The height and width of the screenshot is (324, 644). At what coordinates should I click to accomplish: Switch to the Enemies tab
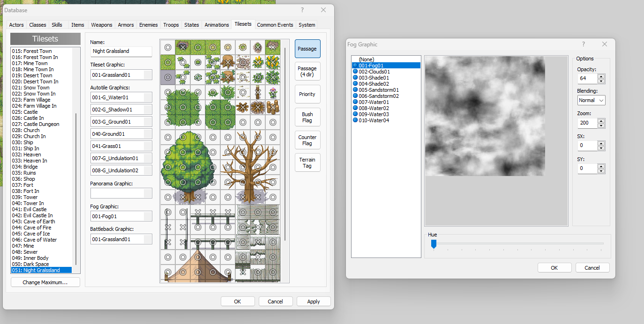148,25
